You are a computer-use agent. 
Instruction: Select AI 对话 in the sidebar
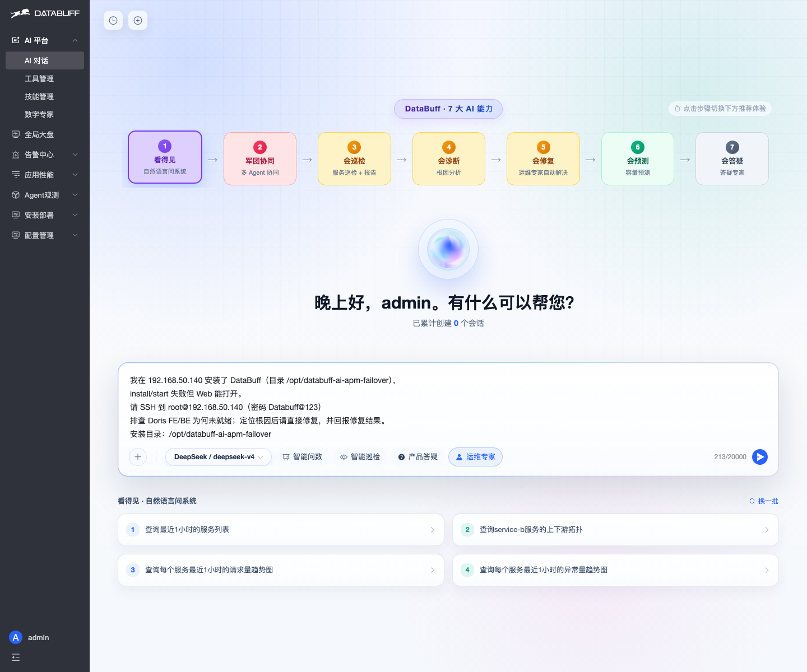45,60
